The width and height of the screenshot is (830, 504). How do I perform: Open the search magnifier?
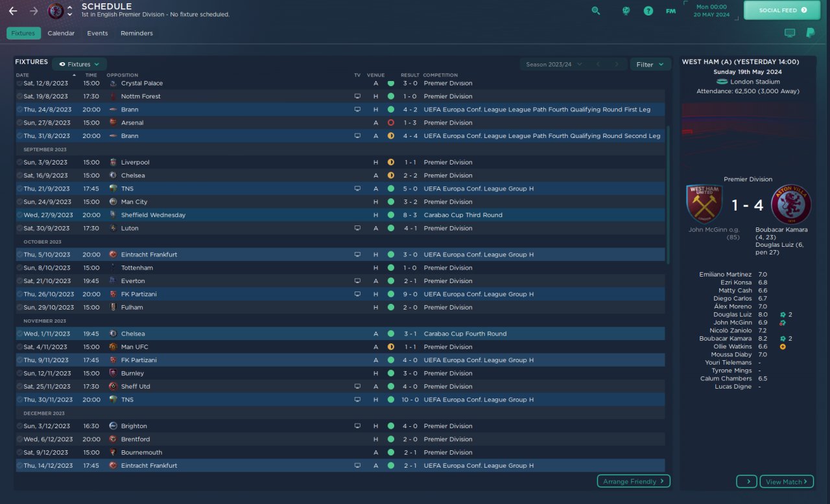(596, 10)
